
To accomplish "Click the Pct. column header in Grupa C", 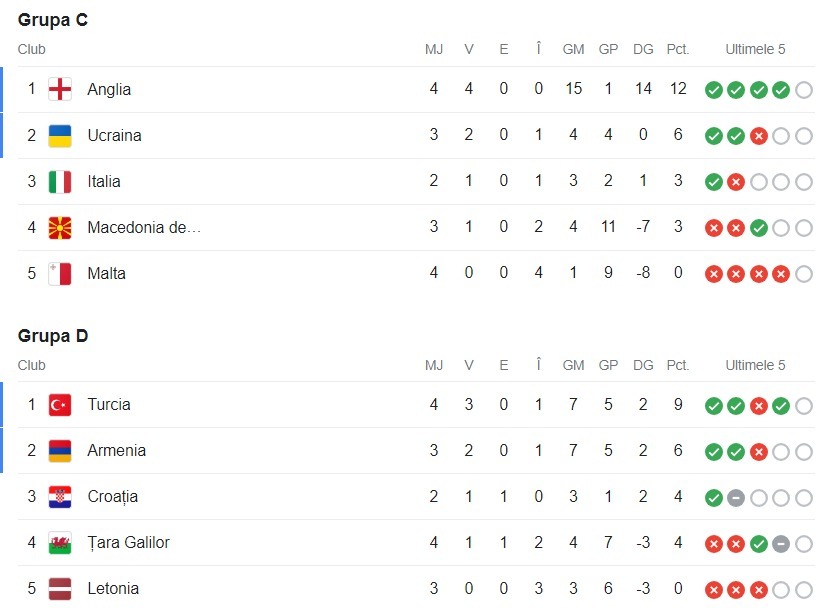I will [678, 49].
